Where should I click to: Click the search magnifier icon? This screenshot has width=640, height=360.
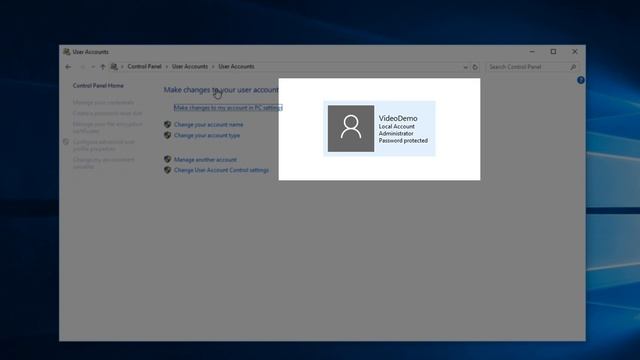pyautogui.click(x=573, y=67)
